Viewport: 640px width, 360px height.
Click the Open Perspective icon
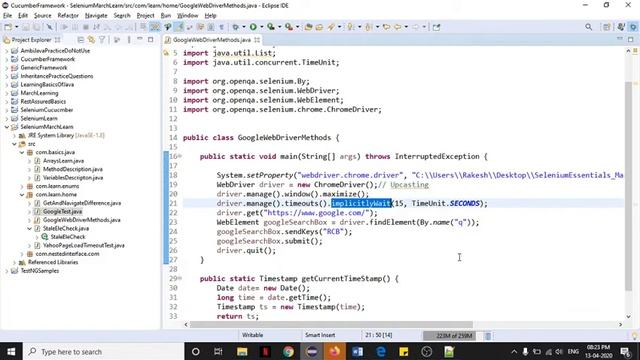click(607, 27)
